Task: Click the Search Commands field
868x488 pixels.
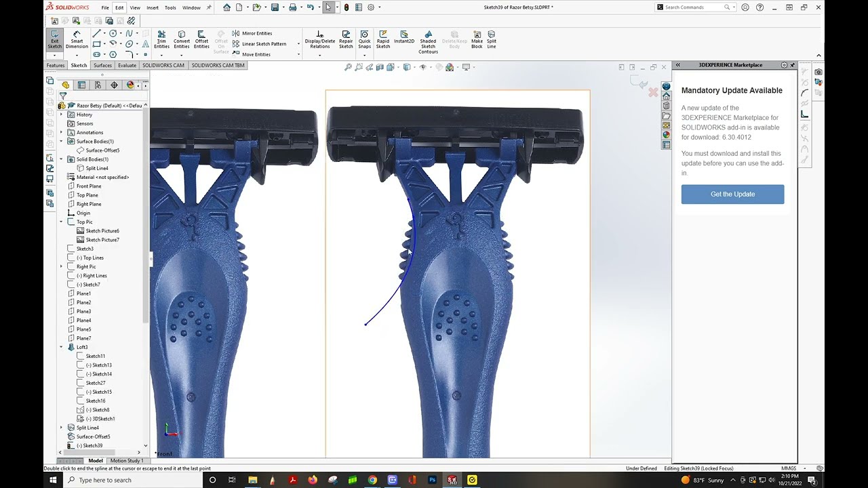Action: coord(695,7)
